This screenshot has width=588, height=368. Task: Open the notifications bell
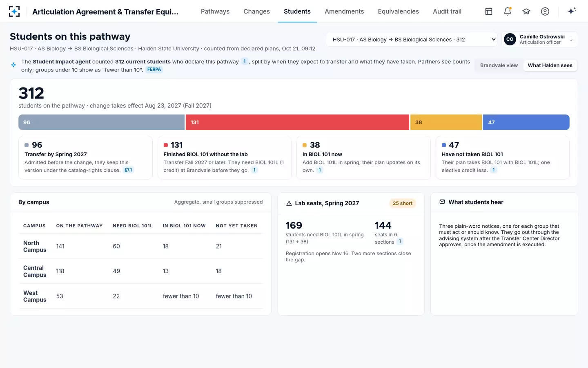(x=508, y=11)
